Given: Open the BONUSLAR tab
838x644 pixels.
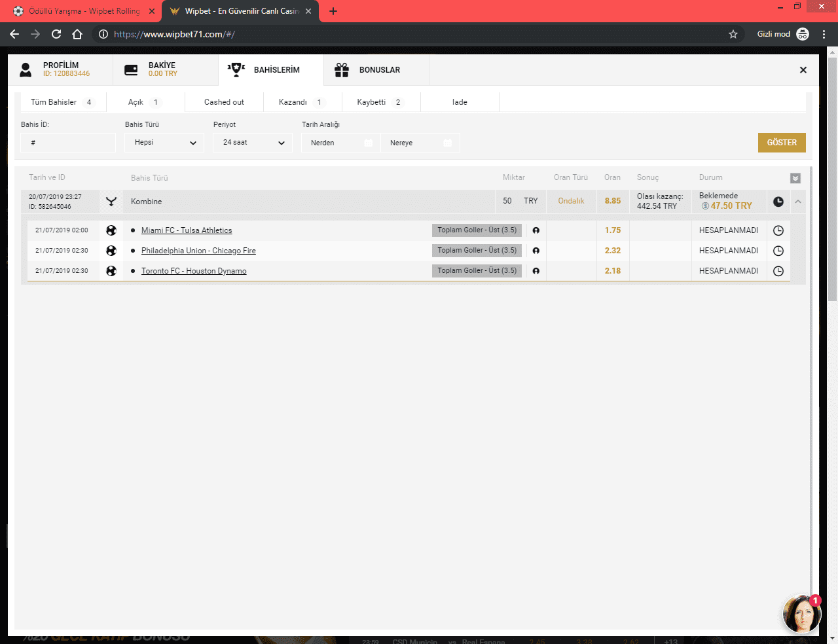Looking at the screenshot, I should (376, 70).
